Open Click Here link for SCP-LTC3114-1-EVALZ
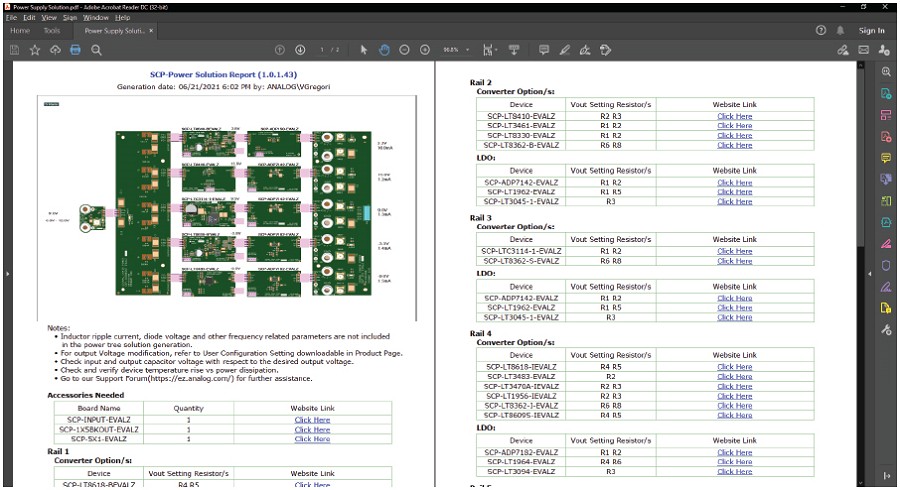The image size is (900, 490). [x=735, y=251]
